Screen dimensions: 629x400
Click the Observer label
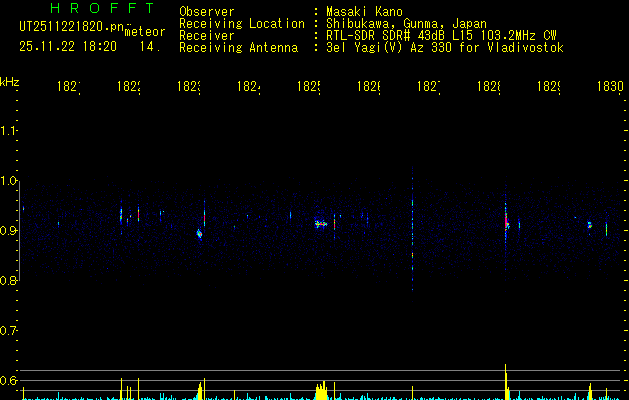click(x=207, y=12)
